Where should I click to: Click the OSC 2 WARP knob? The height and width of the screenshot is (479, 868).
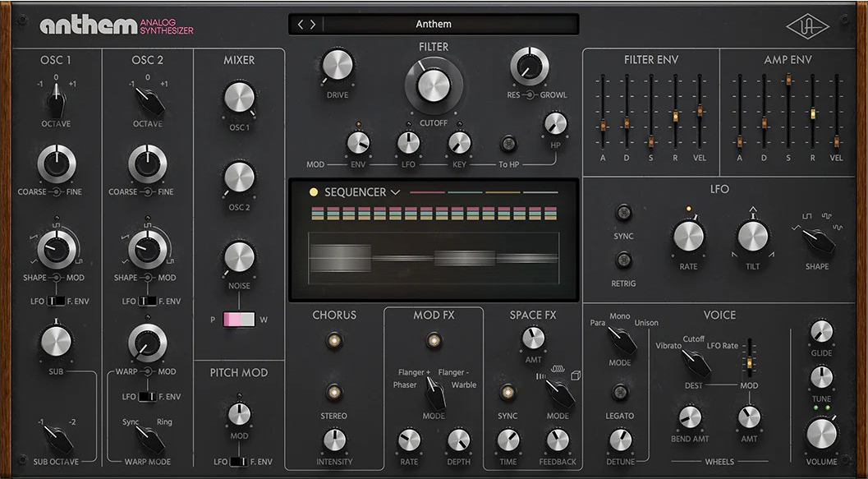pos(147,343)
